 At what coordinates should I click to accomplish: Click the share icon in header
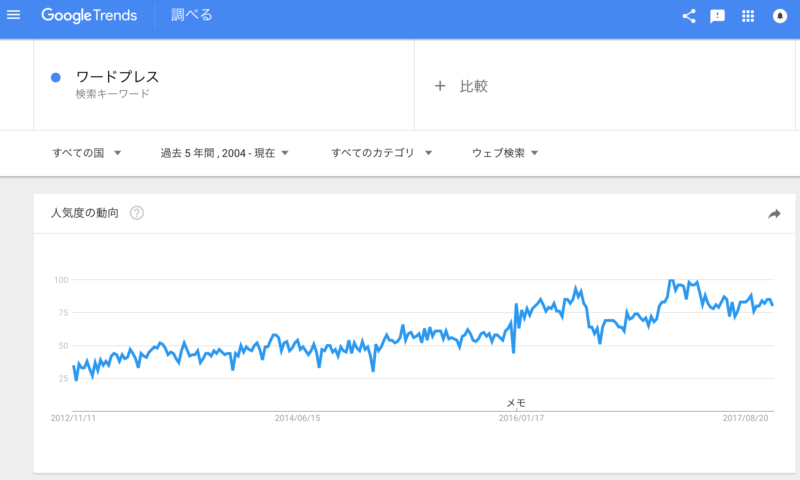tap(689, 16)
